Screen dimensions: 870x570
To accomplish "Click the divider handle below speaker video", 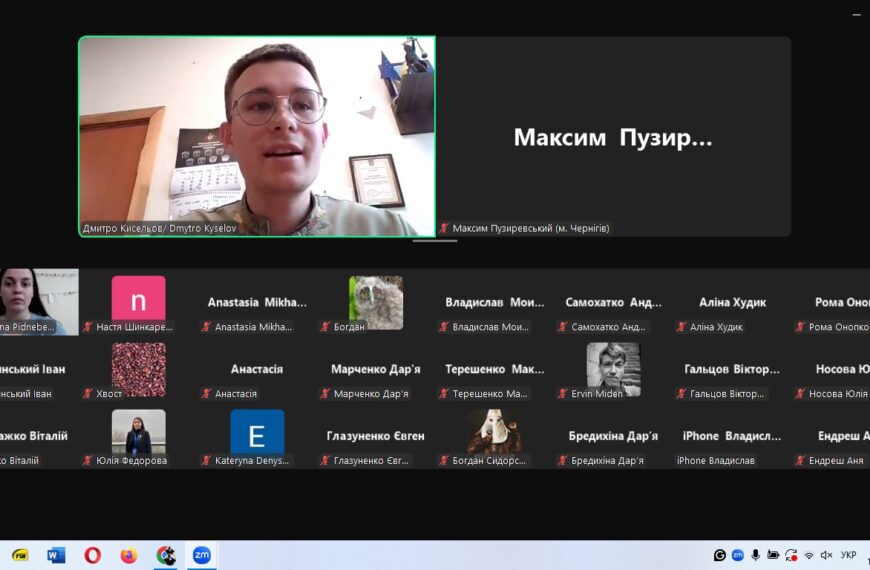I will [x=435, y=241].
